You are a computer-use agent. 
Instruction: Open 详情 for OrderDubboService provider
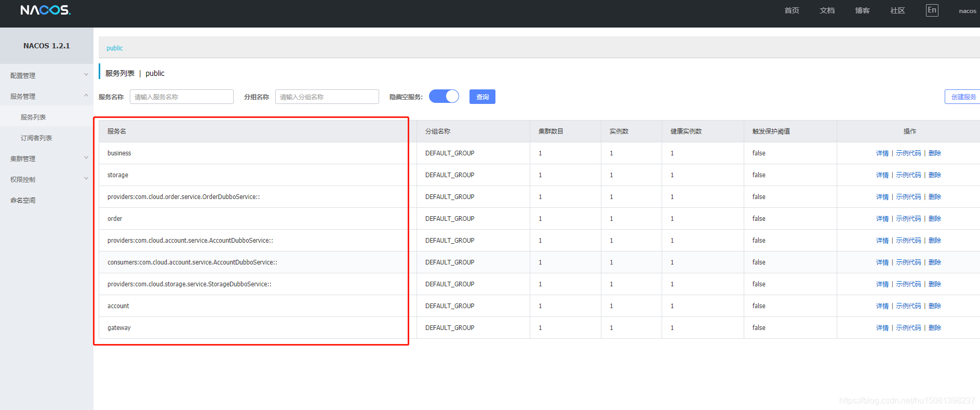882,197
